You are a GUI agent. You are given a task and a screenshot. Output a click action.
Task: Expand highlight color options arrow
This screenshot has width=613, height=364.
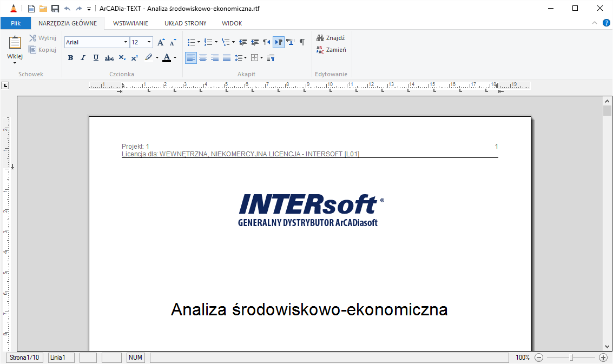pyautogui.click(x=157, y=58)
